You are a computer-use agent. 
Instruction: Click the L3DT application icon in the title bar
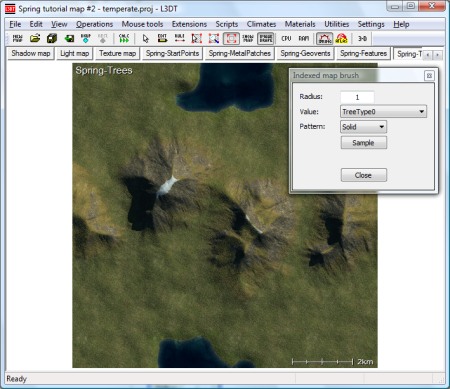(x=10, y=9)
